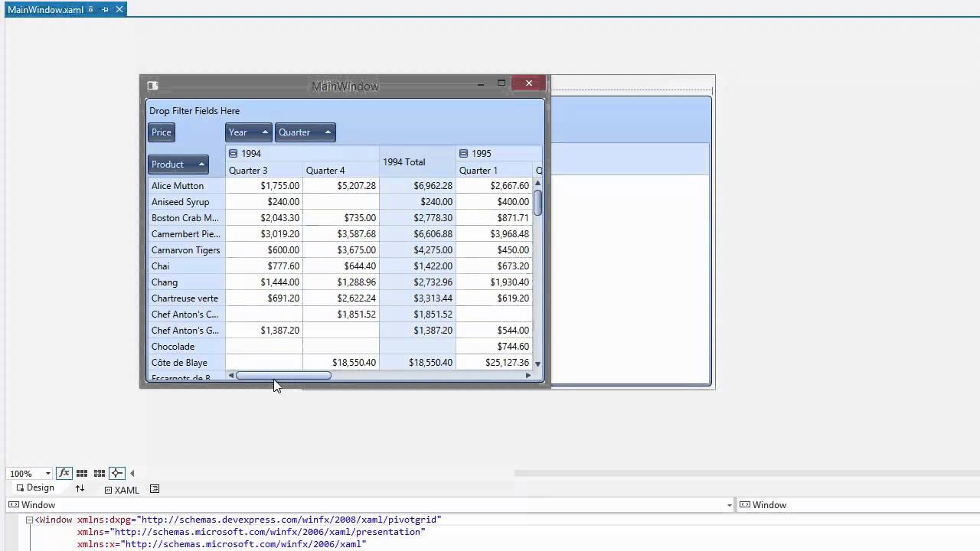Pin the MainWindow.xaml tab
Viewport: 980px width, 551px height.
[105, 9]
